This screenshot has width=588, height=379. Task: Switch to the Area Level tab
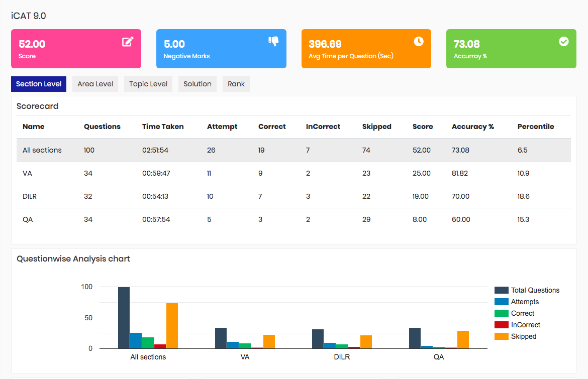(95, 84)
